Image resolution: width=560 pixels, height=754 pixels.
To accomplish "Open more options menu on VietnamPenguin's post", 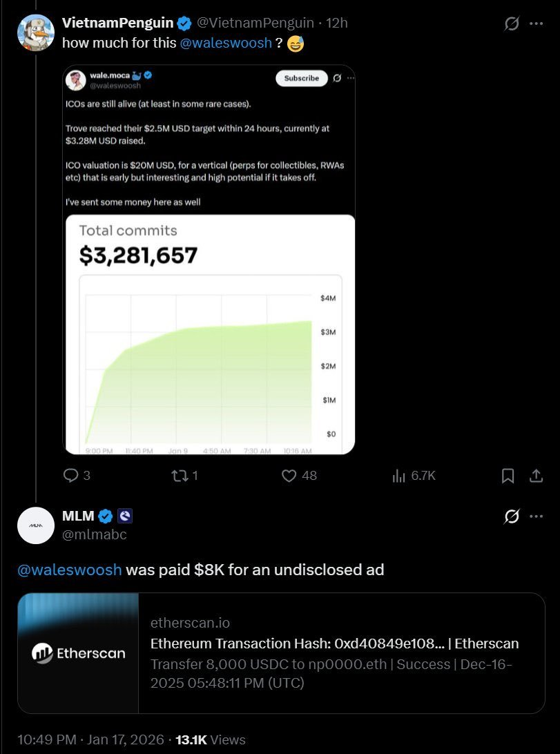I will point(536,23).
